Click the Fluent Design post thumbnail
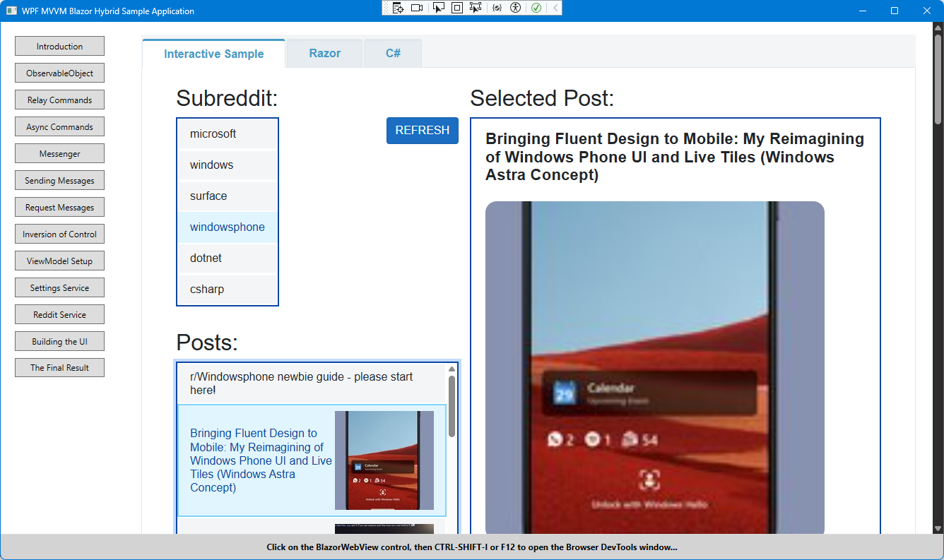Image resolution: width=944 pixels, height=560 pixels. click(x=386, y=460)
